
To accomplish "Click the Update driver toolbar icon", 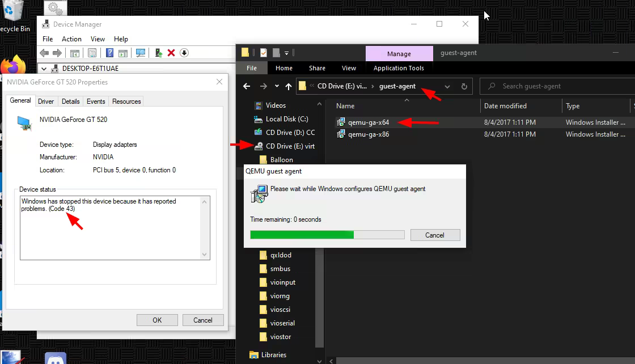I will (x=159, y=53).
